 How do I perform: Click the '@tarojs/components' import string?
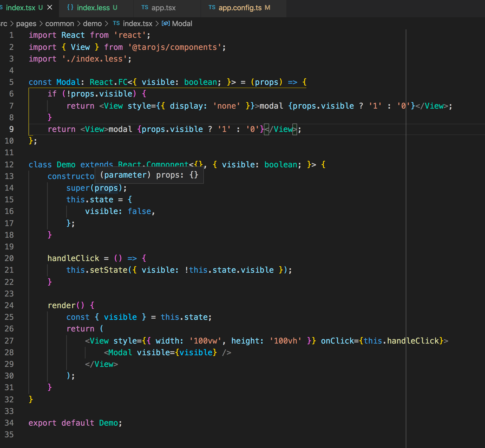click(x=174, y=47)
